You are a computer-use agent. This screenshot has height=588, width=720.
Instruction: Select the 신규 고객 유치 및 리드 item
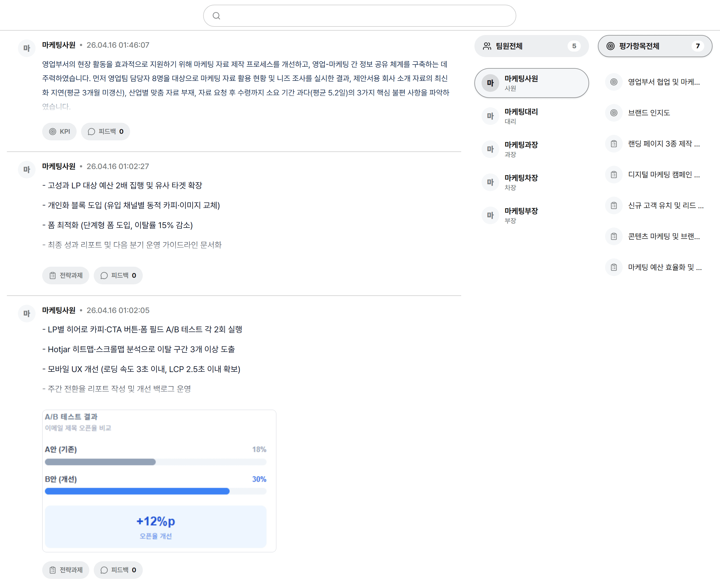pos(655,205)
